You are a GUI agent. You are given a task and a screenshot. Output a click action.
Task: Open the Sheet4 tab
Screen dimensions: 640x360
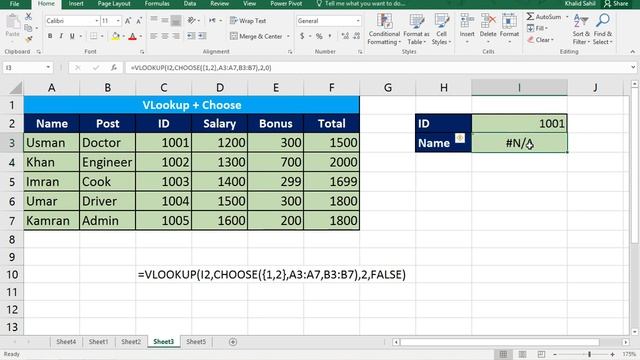(66, 342)
